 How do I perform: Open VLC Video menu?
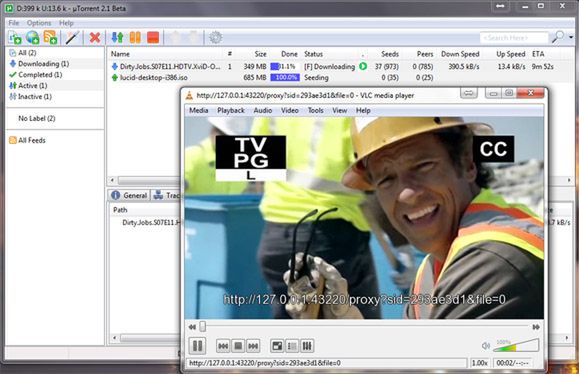tap(290, 110)
